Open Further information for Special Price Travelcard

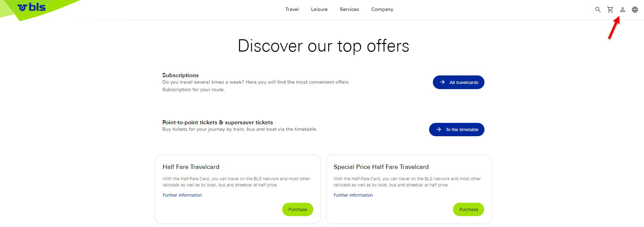[x=353, y=195]
